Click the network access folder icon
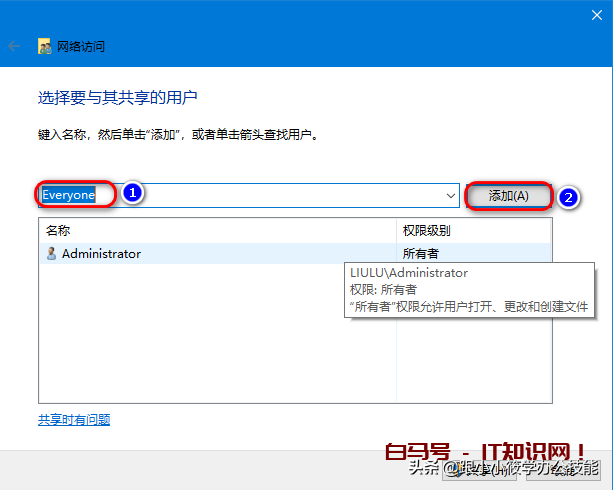 45,46
